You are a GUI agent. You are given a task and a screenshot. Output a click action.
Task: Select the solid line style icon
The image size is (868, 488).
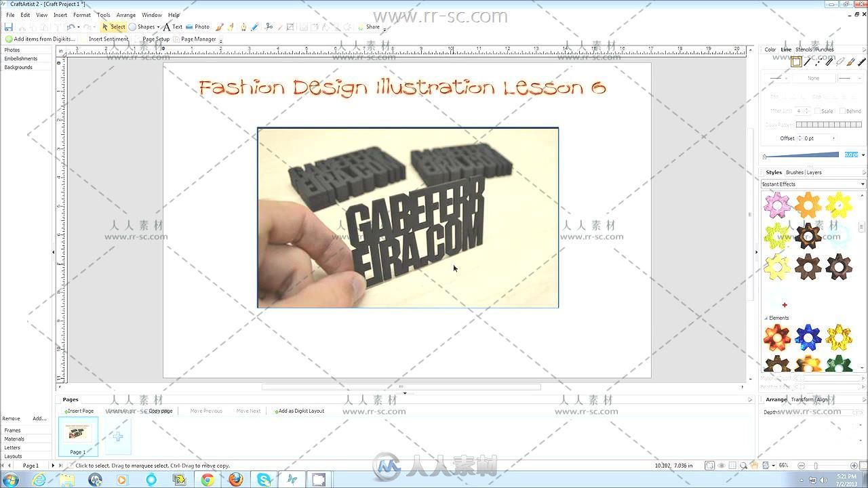coord(808,62)
